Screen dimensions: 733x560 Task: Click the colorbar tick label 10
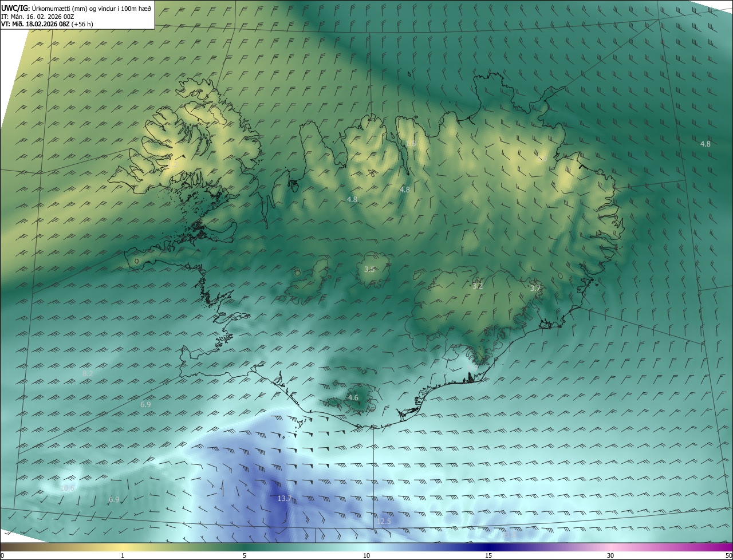click(366, 555)
